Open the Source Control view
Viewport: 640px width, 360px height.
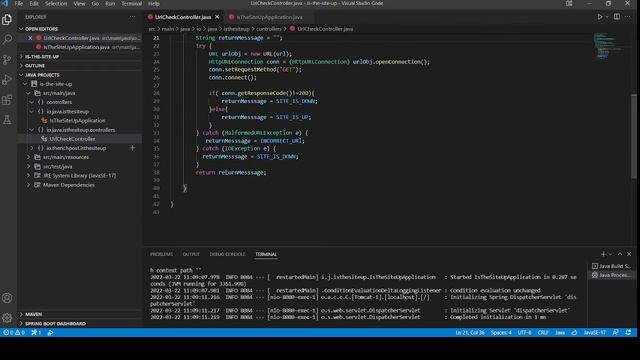[7, 60]
